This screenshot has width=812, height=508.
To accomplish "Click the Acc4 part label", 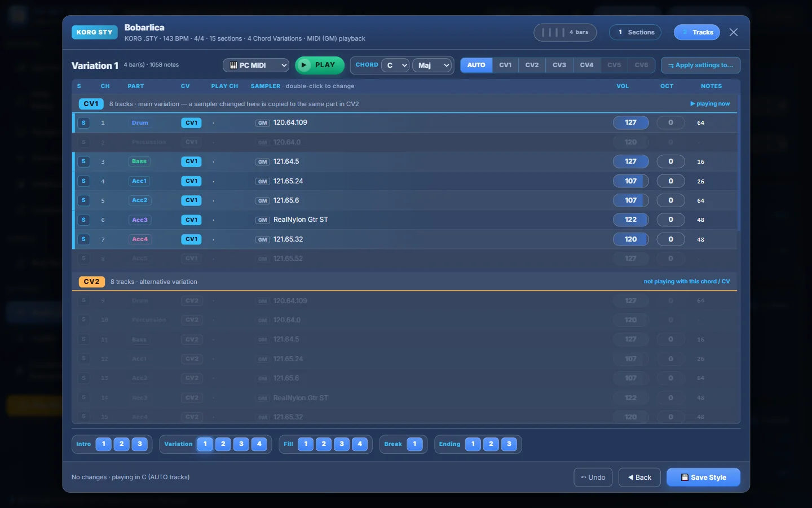I will tap(140, 239).
